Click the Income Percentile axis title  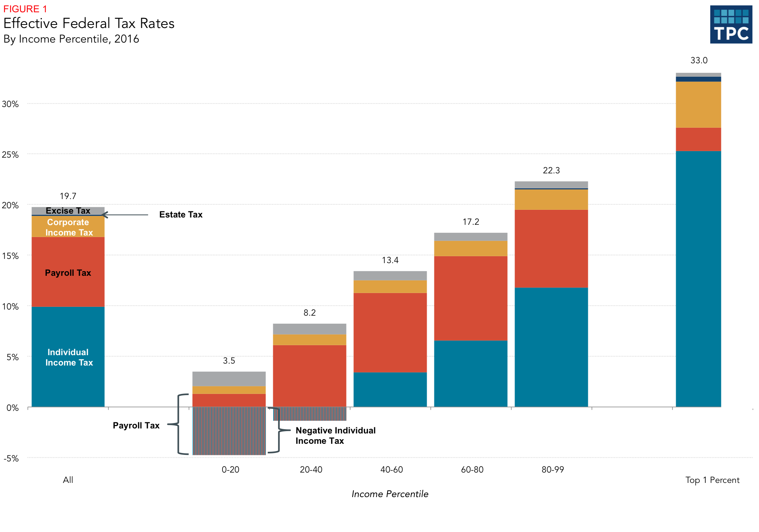(x=390, y=494)
